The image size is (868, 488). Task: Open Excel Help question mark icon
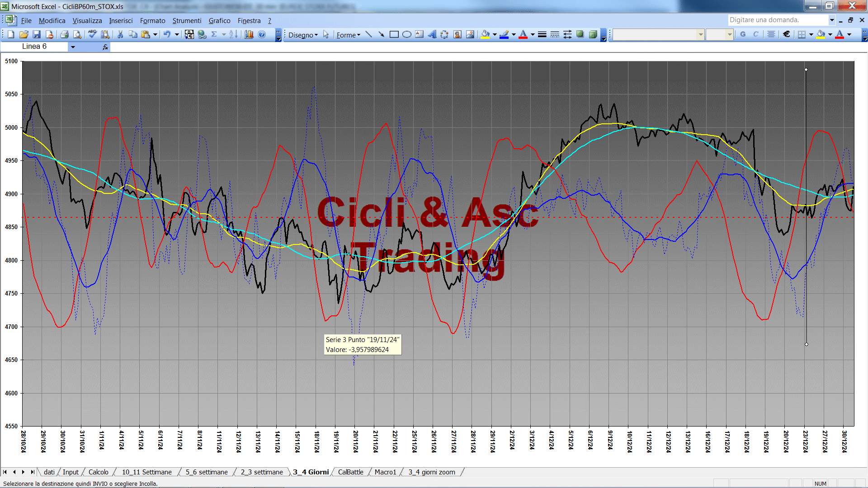click(x=262, y=34)
